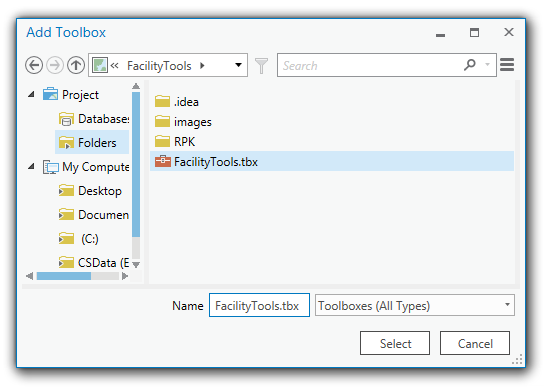Go up one folder level
Viewport: 552px width, 390px height.
point(76,65)
